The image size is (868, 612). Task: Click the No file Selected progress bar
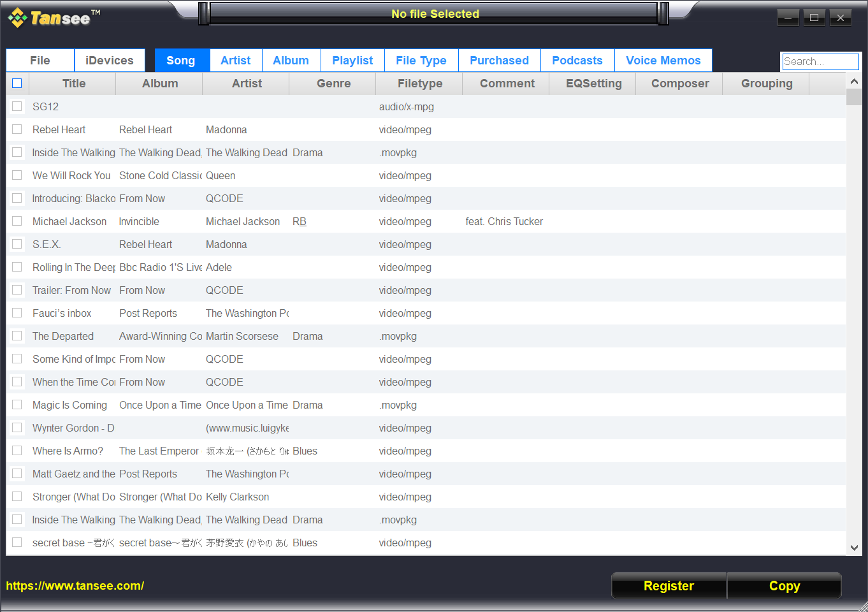[x=435, y=14]
